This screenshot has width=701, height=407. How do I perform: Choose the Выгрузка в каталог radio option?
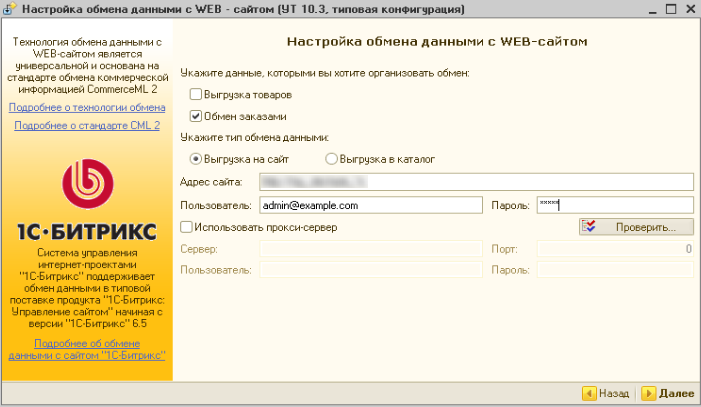(x=332, y=158)
